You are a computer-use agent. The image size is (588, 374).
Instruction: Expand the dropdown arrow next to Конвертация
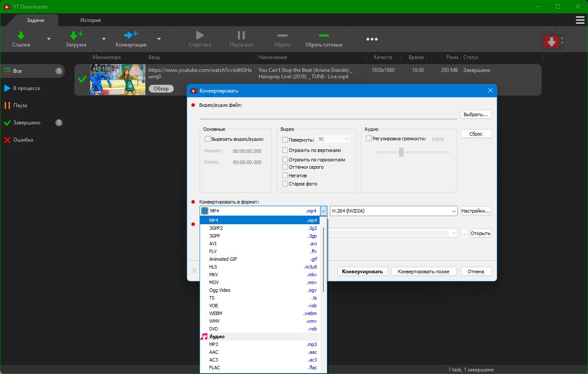tap(159, 39)
